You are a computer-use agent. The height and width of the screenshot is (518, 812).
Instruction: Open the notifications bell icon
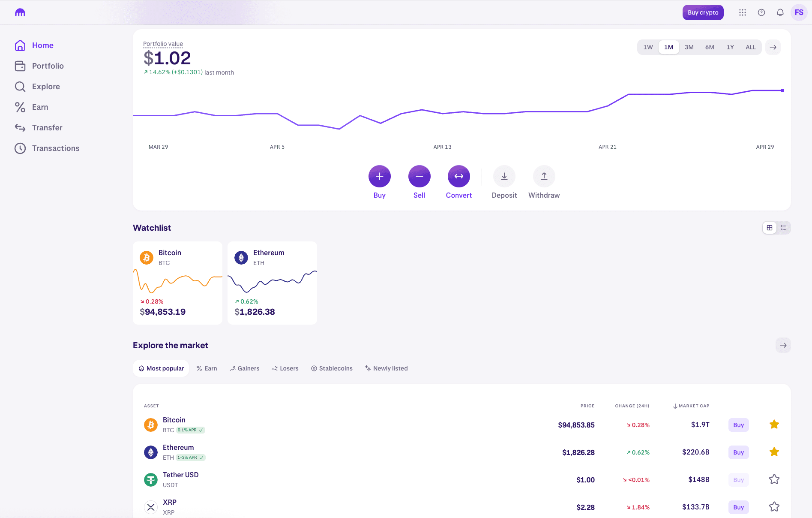(780, 12)
